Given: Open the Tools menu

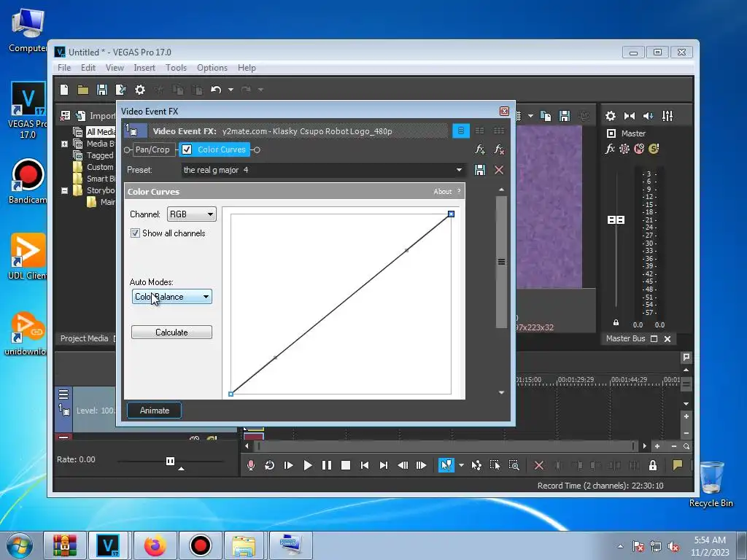Looking at the screenshot, I should coord(176,68).
